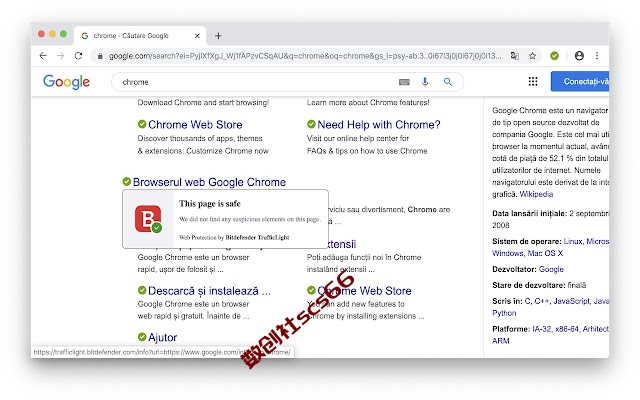Open the 'IA-32' platform link
640x400 pixels.
click(542, 329)
